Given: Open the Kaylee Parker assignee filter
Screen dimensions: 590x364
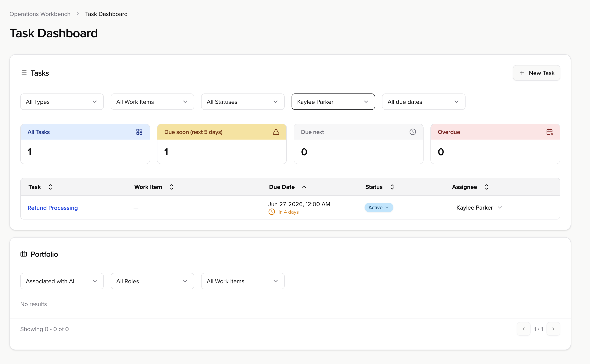Looking at the screenshot, I should (333, 102).
